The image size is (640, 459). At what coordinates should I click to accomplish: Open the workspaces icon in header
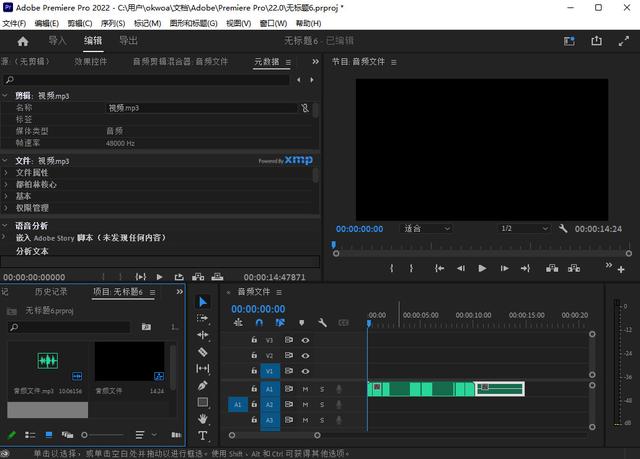point(569,41)
